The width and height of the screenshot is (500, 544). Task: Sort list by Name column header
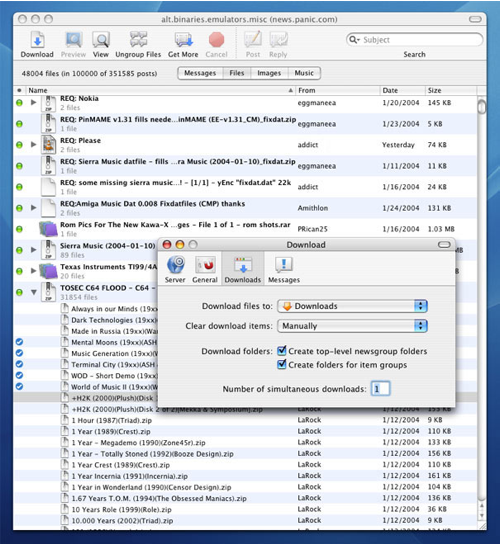(160, 90)
